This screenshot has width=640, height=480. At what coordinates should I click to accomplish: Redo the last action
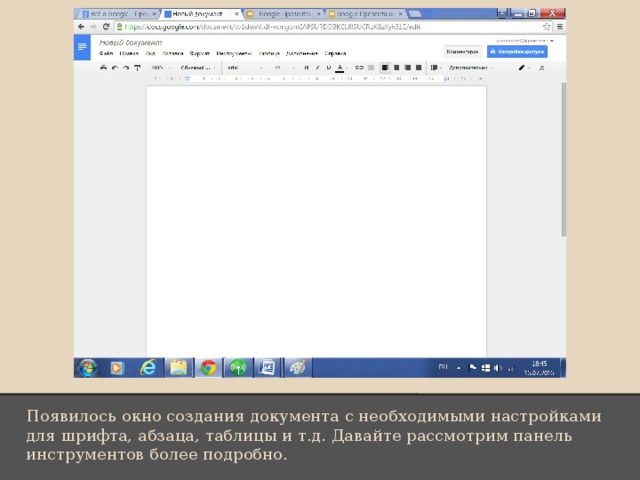(126, 68)
